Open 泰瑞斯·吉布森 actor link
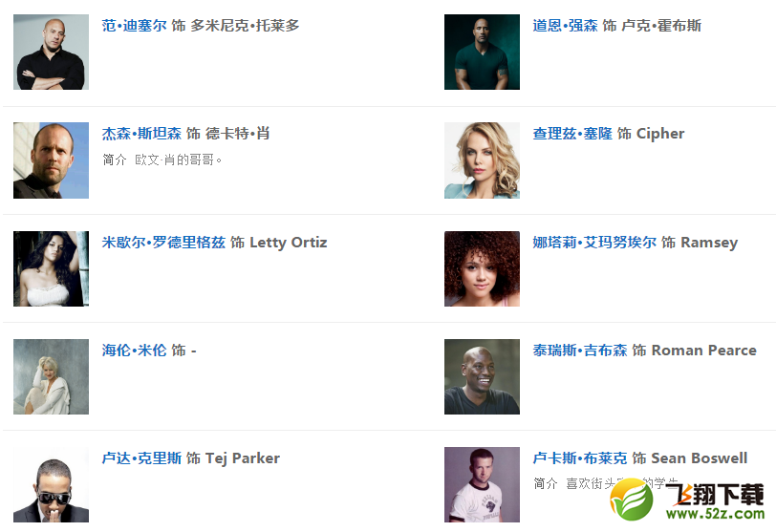Viewport: 776px width, 532px height. 580,351
